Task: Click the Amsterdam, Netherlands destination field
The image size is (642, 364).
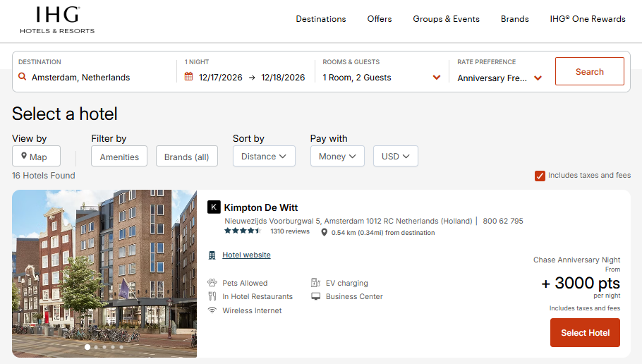Action: (80, 78)
